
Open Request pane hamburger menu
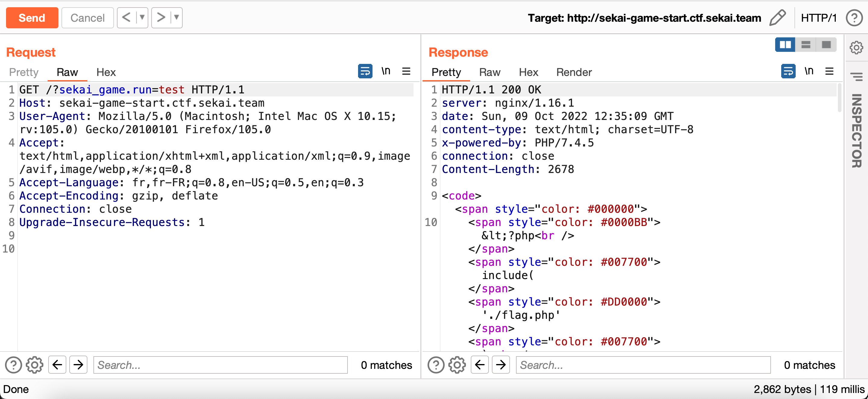click(x=406, y=71)
